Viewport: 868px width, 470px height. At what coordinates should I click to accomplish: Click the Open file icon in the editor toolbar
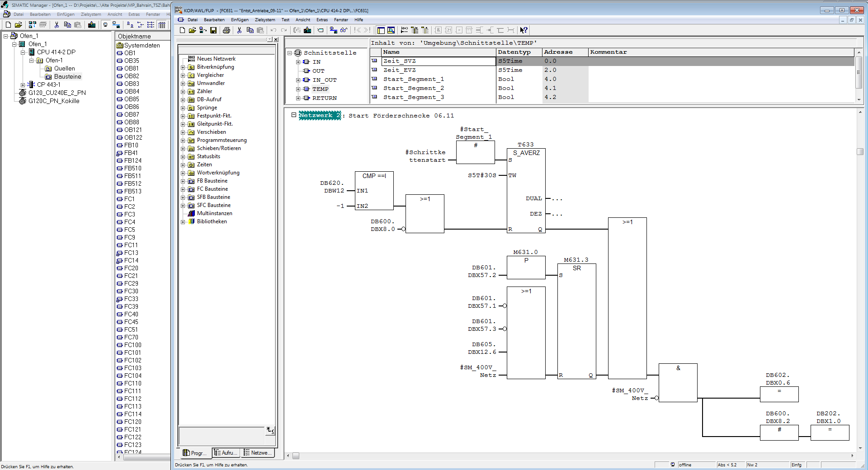coord(192,30)
